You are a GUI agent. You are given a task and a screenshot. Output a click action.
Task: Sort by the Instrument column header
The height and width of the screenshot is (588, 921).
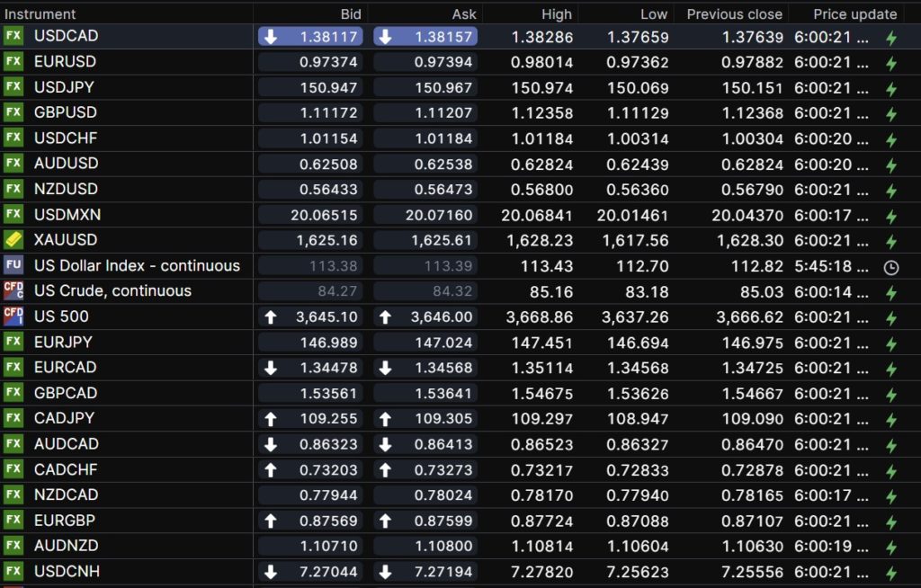40,14
